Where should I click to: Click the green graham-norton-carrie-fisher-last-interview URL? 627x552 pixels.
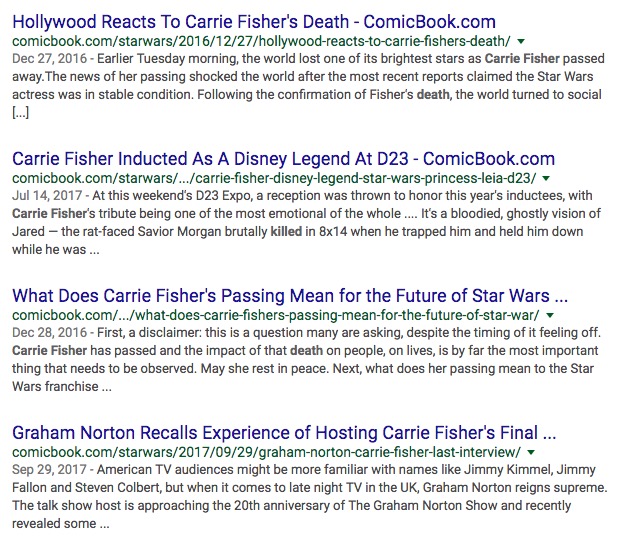(x=266, y=454)
